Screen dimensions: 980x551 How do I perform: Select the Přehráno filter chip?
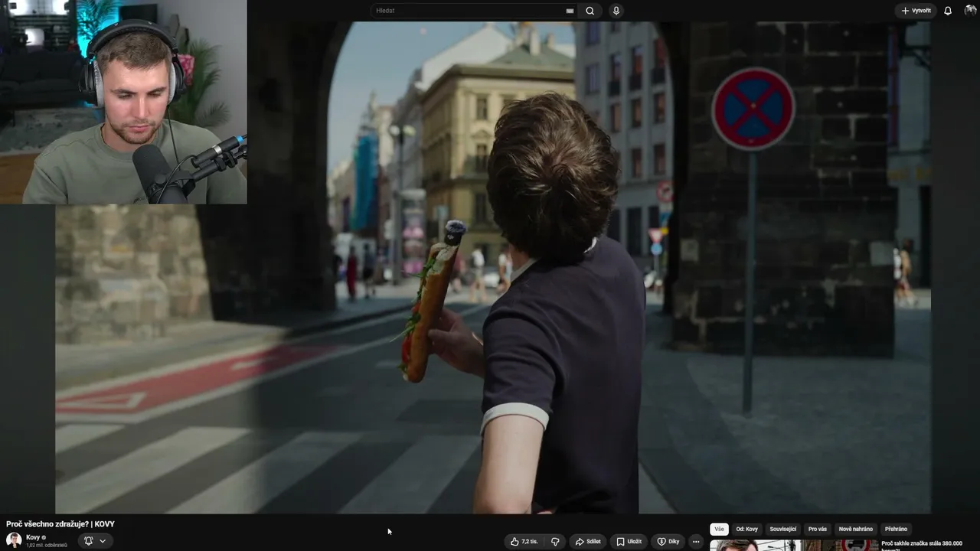point(896,529)
